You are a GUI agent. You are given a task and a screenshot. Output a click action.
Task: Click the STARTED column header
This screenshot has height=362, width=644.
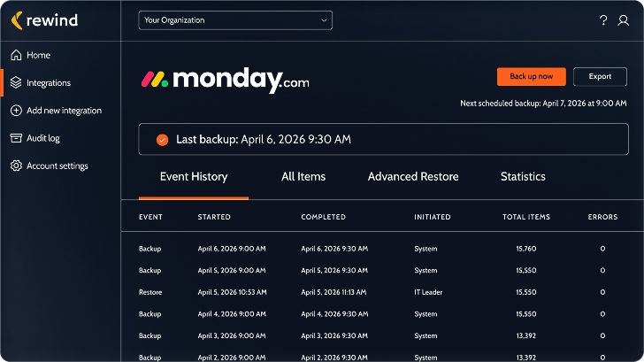(214, 217)
